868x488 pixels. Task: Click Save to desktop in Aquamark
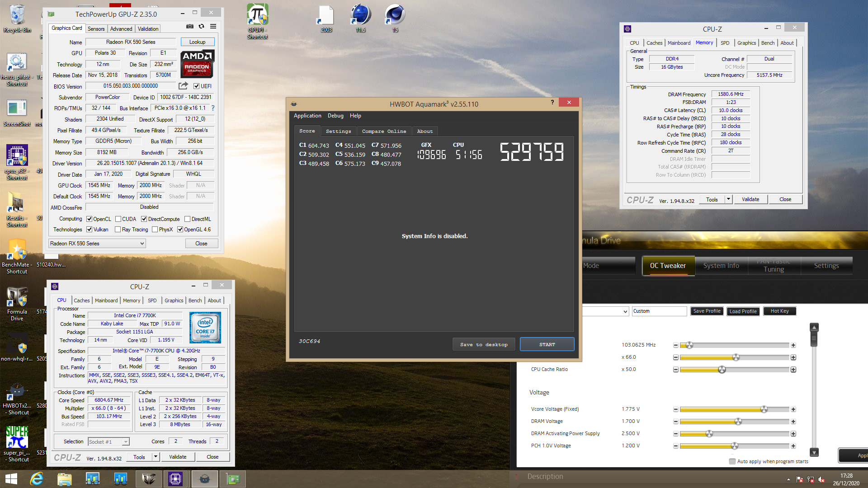tap(484, 344)
